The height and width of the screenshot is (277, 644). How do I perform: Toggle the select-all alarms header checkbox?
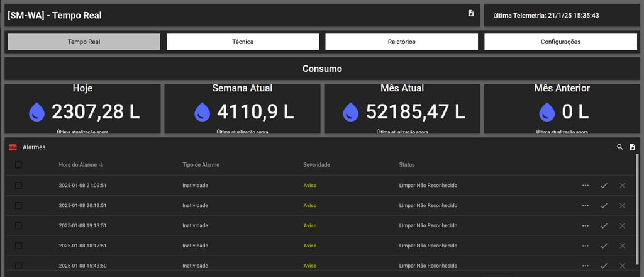coord(18,165)
